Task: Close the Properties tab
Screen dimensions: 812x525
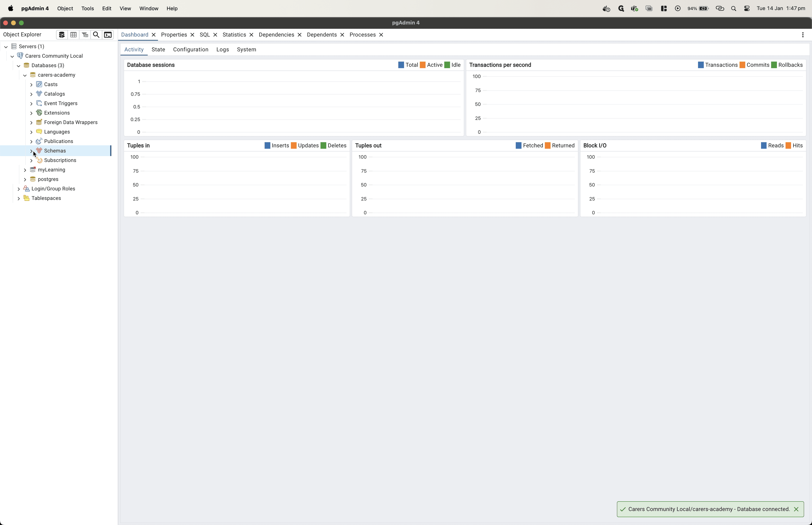Action: click(192, 35)
